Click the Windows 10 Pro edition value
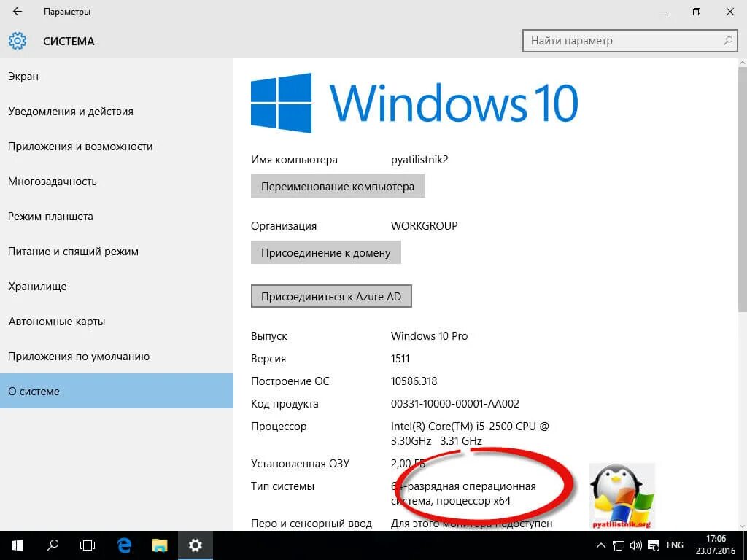 click(x=429, y=335)
